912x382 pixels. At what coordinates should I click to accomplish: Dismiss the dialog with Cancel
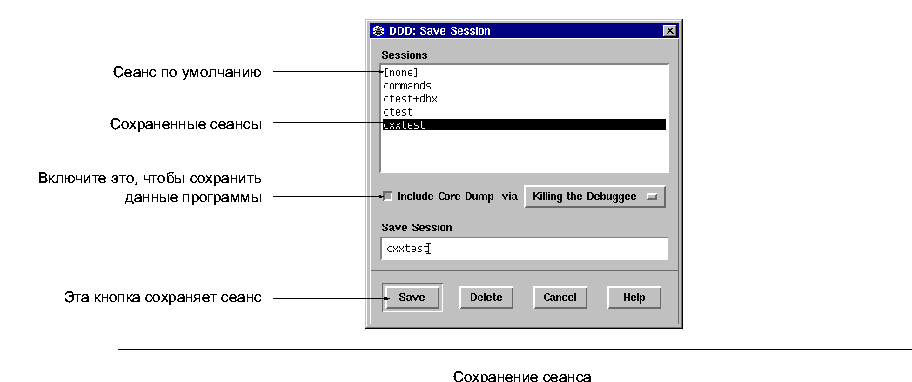click(x=560, y=298)
